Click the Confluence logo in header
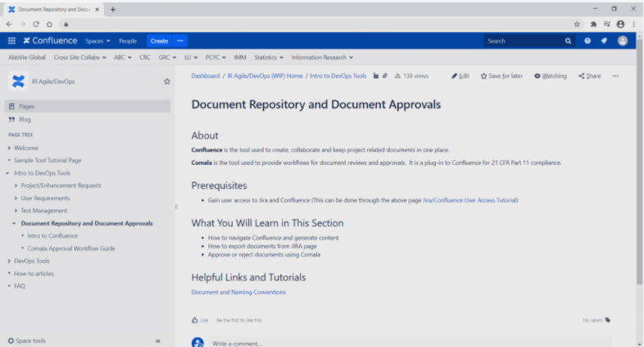The width and height of the screenshot is (644, 347). click(50, 40)
